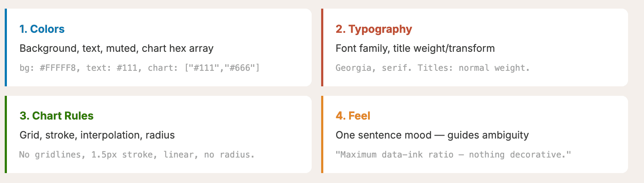Click the green accent bar on Chart Rules card
This screenshot has width=644, height=183.
6,134
